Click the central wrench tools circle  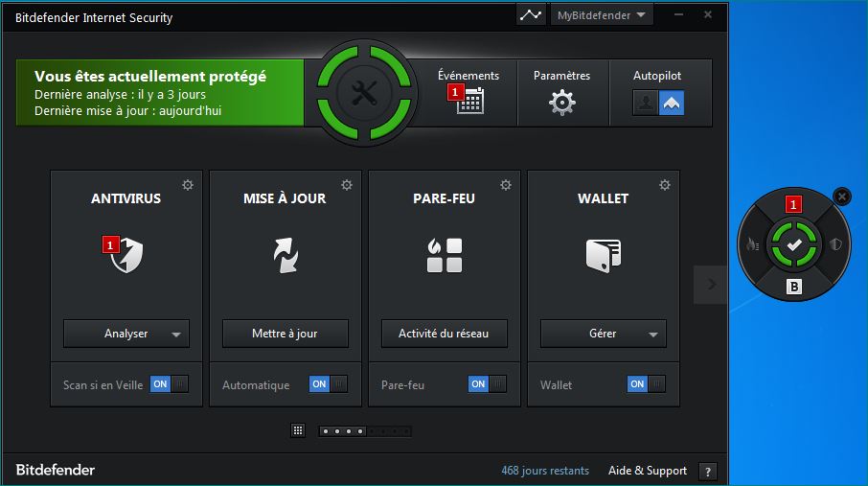coord(364,93)
